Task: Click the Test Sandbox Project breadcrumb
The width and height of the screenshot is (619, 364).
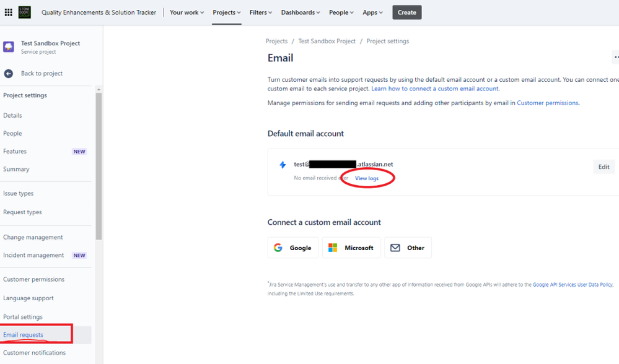Action: [x=327, y=41]
